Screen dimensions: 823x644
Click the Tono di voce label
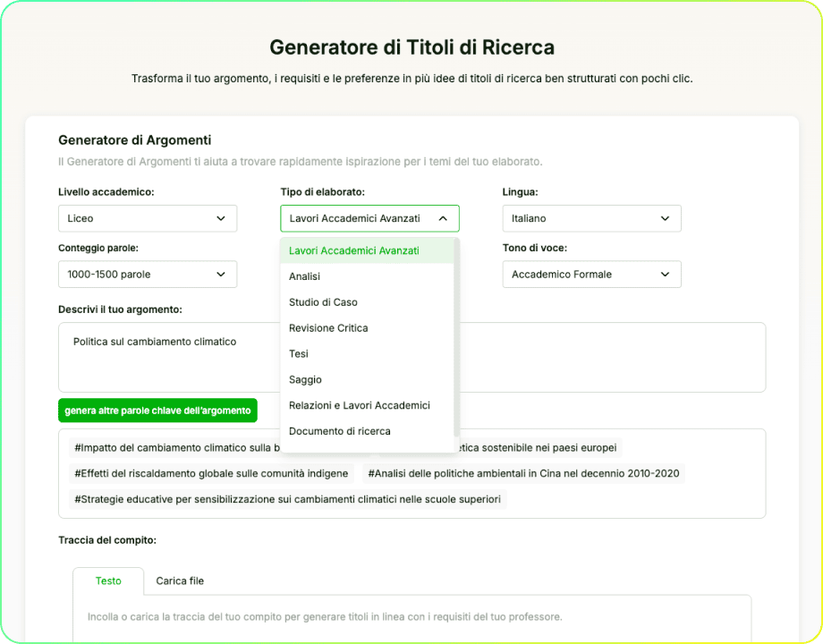(x=535, y=248)
